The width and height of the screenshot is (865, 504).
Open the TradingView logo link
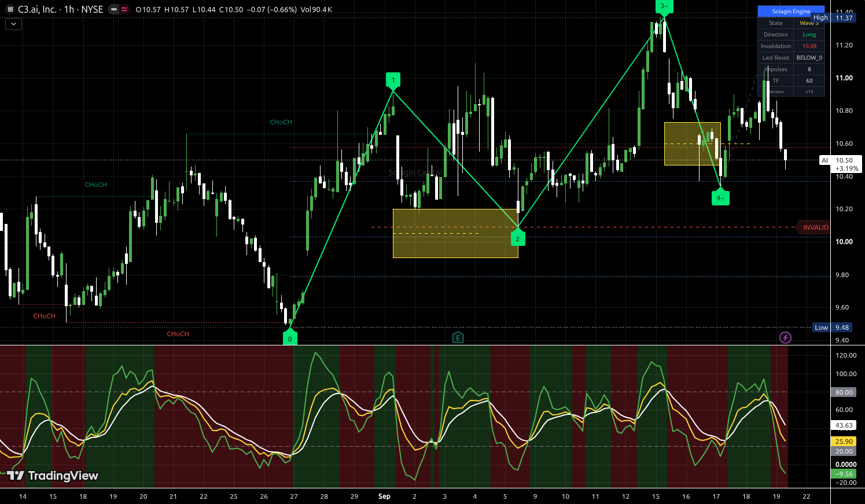[53, 476]
